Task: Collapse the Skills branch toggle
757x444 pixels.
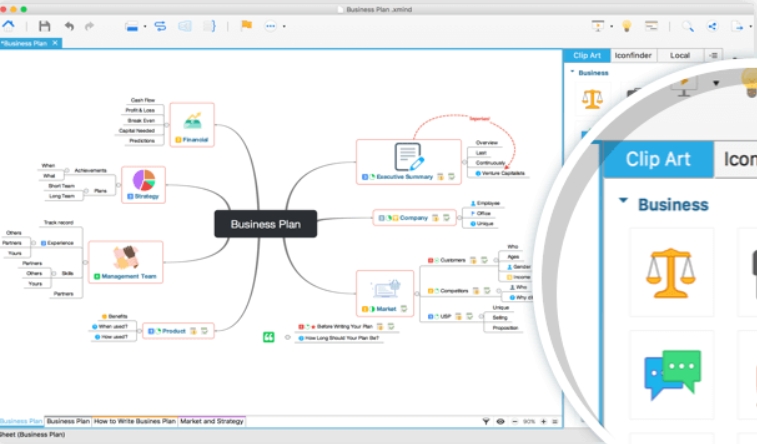Action: point(54,274)
